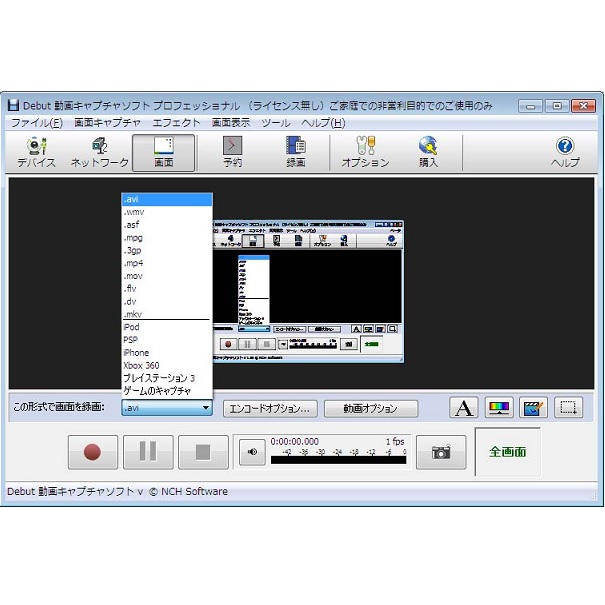Open the ヘルプ toolbar help icon
Image resolution: width=605 pixels, height=605 pixels.
pyautogui.click(x=565, y=153)
